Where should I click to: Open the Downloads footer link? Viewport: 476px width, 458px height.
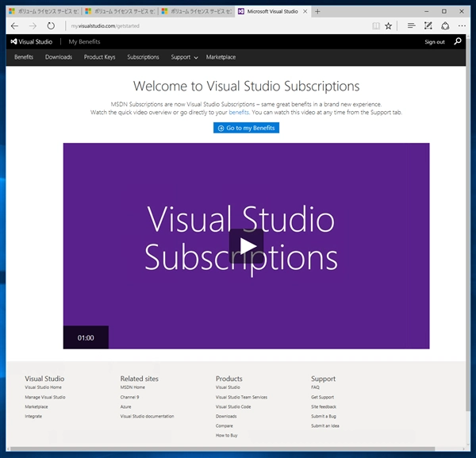click(226, 416)
